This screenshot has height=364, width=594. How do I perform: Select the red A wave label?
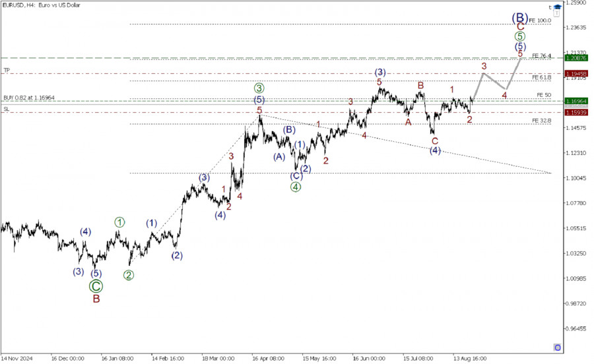pyautogui.click(x=408, y=122)
